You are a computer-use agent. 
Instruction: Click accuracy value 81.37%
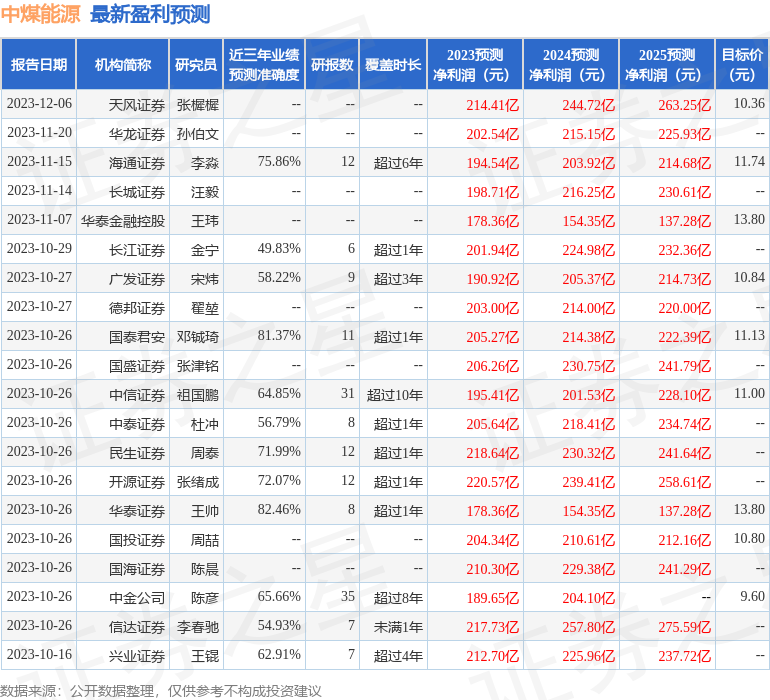[x=279, y=336]
